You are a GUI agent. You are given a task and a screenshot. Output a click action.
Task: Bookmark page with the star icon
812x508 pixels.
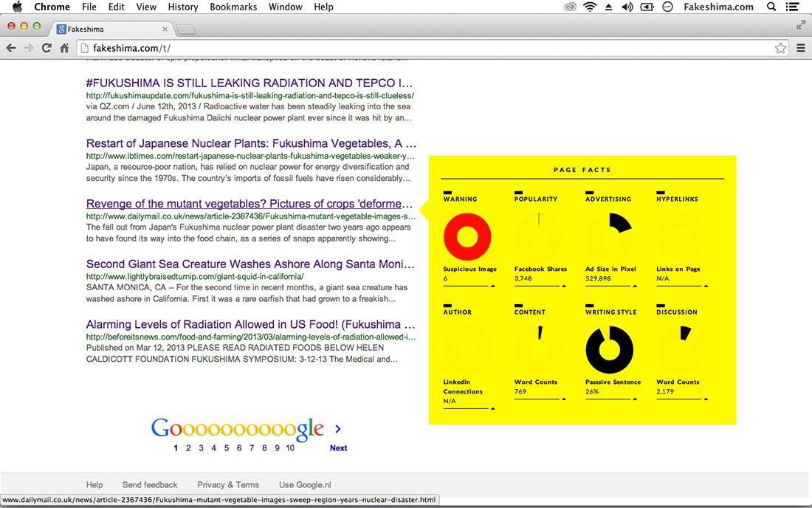pyautogui.click(x=780, y=48)
